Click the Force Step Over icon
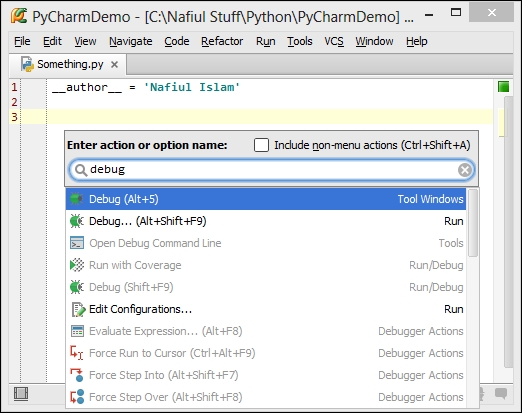 pyautogui.click(x=77, y=397)
